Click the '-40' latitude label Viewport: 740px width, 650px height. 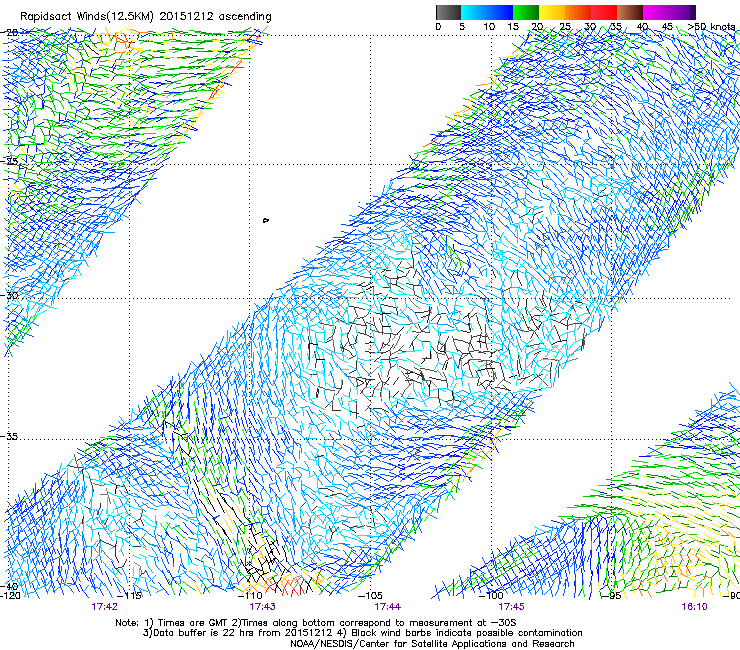(9, 587)
